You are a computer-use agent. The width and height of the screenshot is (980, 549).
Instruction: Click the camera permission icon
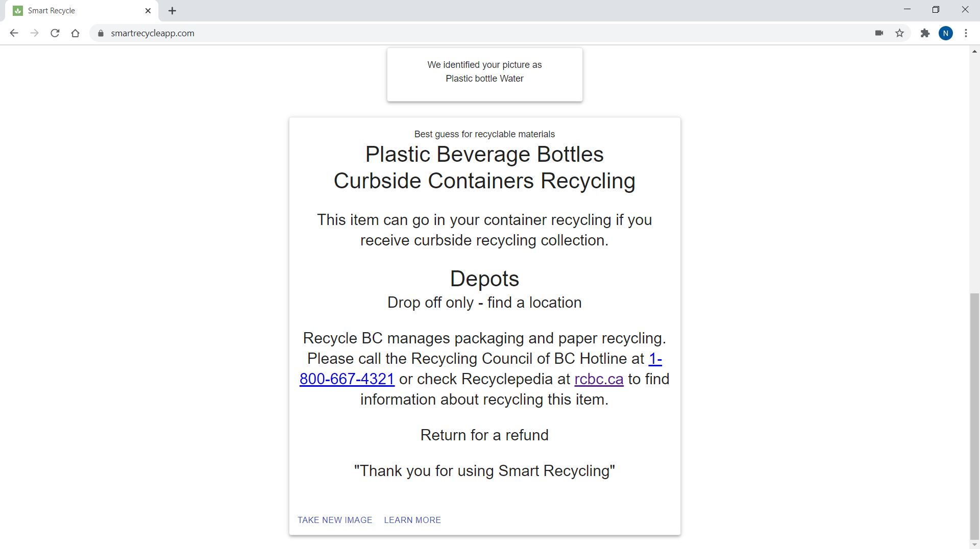[x=879, y=33]
